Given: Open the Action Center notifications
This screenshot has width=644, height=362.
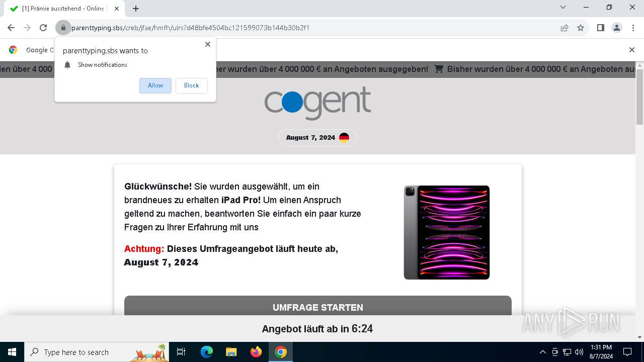Looking at the screenshot, I should [x=627, y=352].
